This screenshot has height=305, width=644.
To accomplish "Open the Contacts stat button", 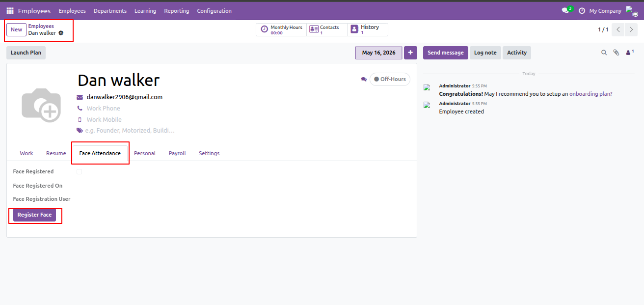I will [327, 29].
